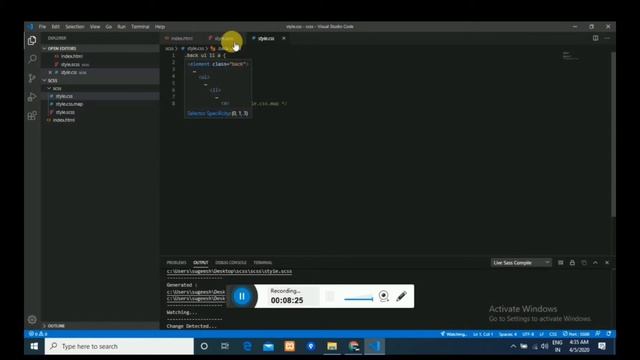Image resolution: width=640 pixels, height=360 pixels.
Task: Select the pencil annotation tool in recorder
Action: click(x=402, y=296)
